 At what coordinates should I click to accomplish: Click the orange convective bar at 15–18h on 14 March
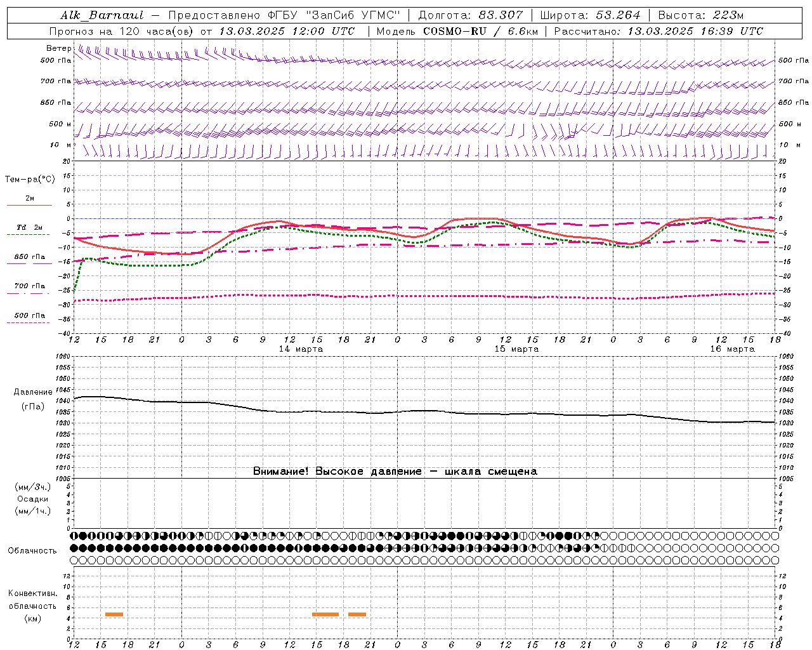coord(325,614)
